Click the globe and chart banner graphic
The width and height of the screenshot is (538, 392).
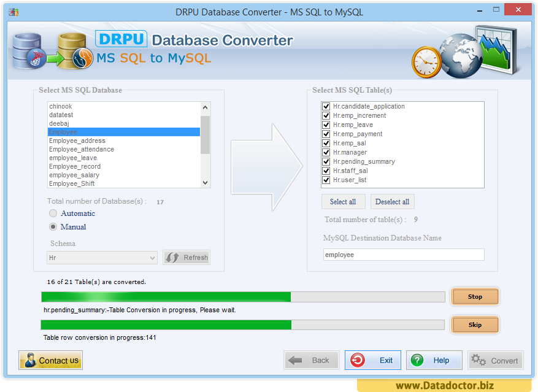point(480,52)
